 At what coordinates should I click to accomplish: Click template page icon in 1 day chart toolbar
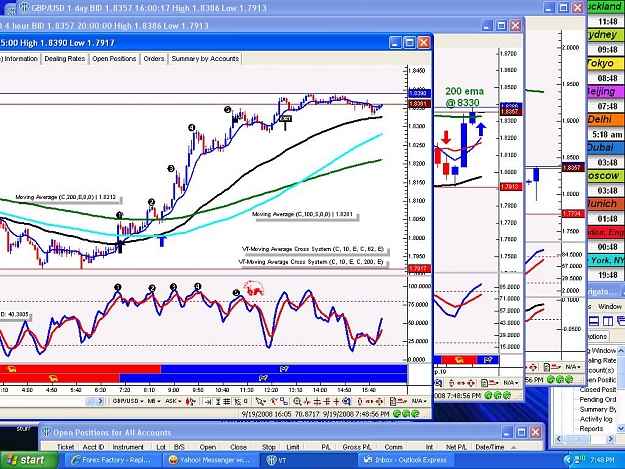[x=547, y=367]
